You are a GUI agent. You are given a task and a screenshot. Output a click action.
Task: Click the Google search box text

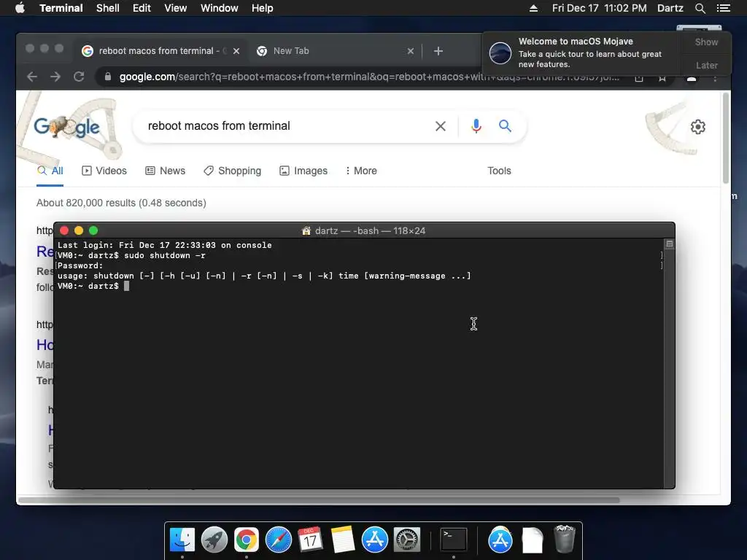pyautogui.click(x=219, y=125)
